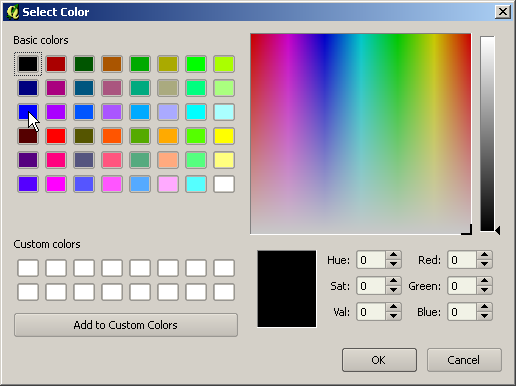Click the QGIS icon in the title bar

[13, 12]
